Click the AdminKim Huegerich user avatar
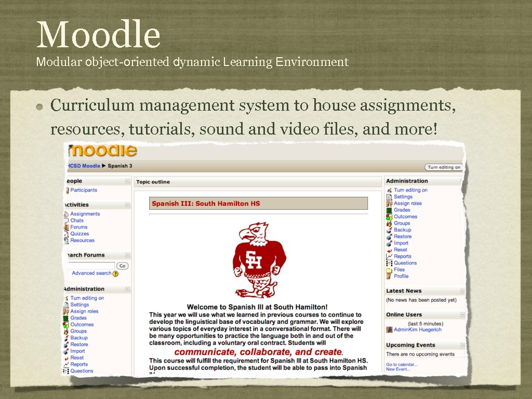 pos(389,330)
